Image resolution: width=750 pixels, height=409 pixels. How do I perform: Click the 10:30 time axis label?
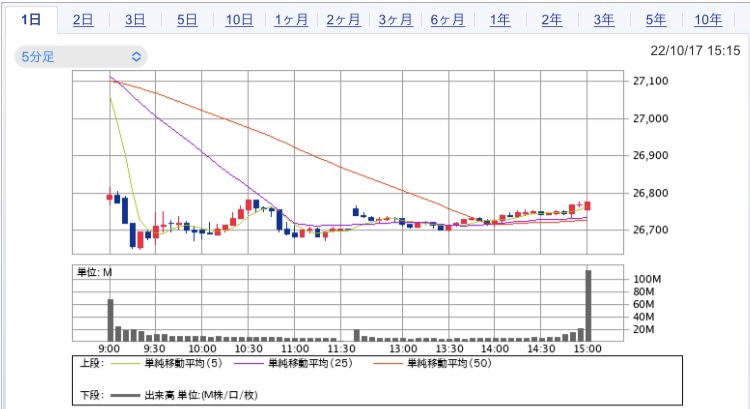pos(248,349)
